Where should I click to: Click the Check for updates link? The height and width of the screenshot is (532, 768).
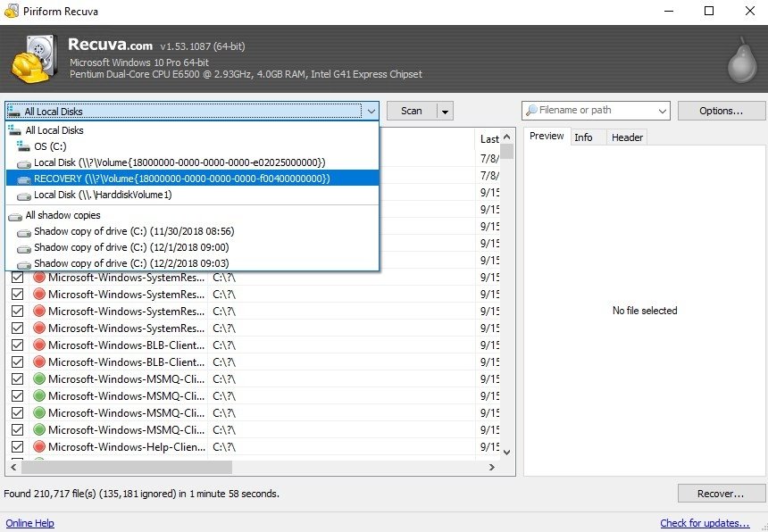pos(705,523)
